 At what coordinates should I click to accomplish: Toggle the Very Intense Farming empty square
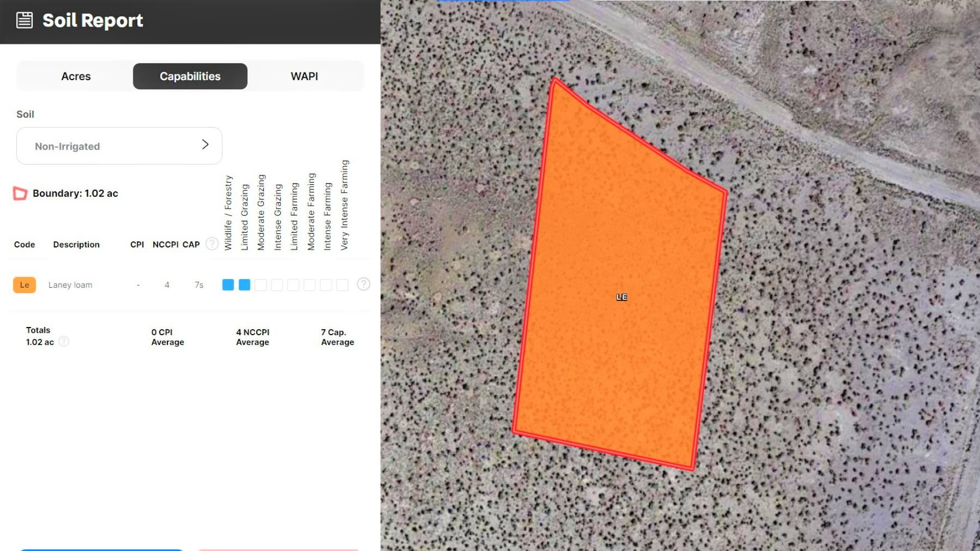pos(342,285)
